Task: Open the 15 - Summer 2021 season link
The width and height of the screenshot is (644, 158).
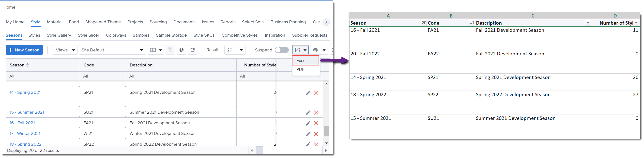Action: click(x=27, y=112)
